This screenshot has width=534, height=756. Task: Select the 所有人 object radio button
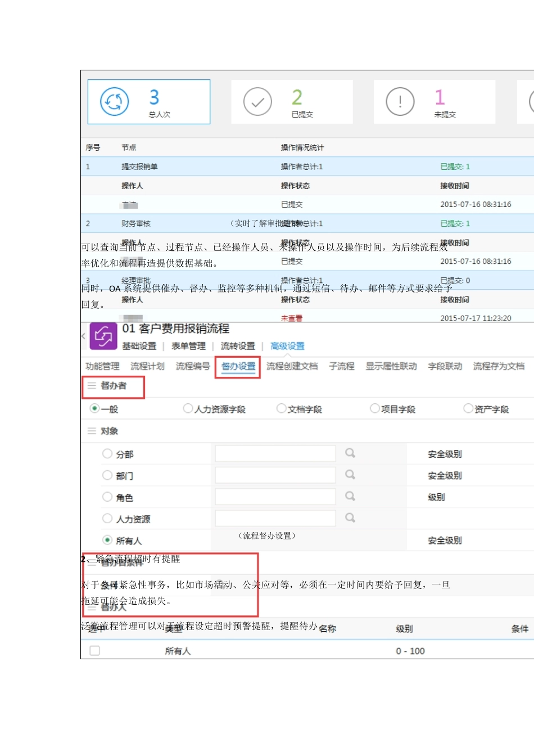107,540
